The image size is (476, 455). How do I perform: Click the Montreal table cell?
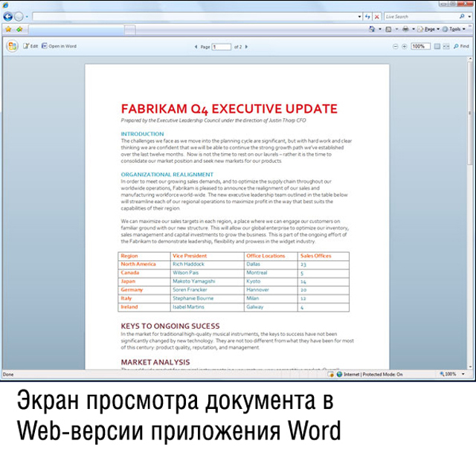click(x=271, y=273)
